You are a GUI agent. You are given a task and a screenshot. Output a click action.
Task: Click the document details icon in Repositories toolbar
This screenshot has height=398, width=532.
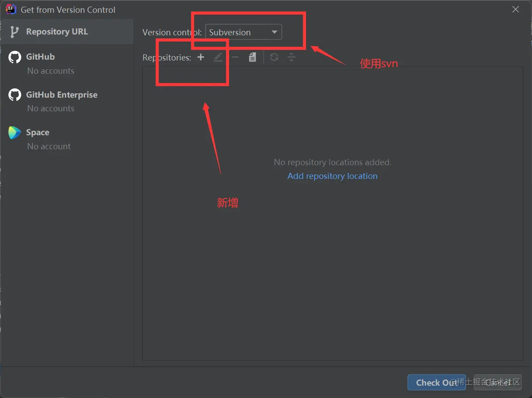coord(253,57)
